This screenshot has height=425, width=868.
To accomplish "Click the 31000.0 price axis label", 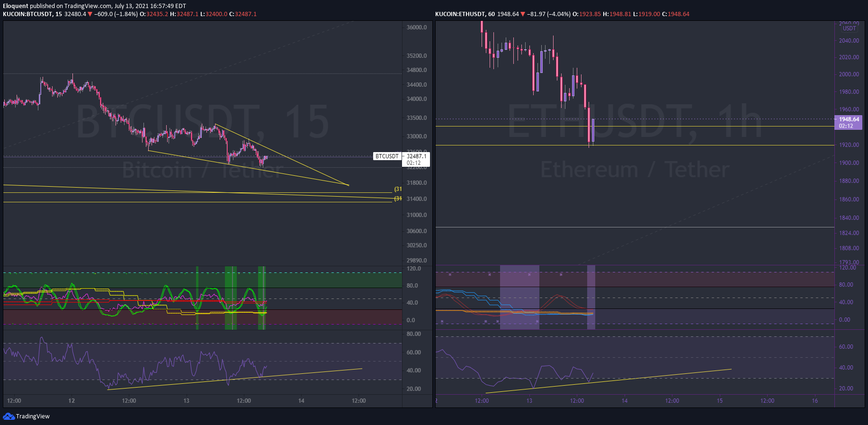I will click(417, 215).
